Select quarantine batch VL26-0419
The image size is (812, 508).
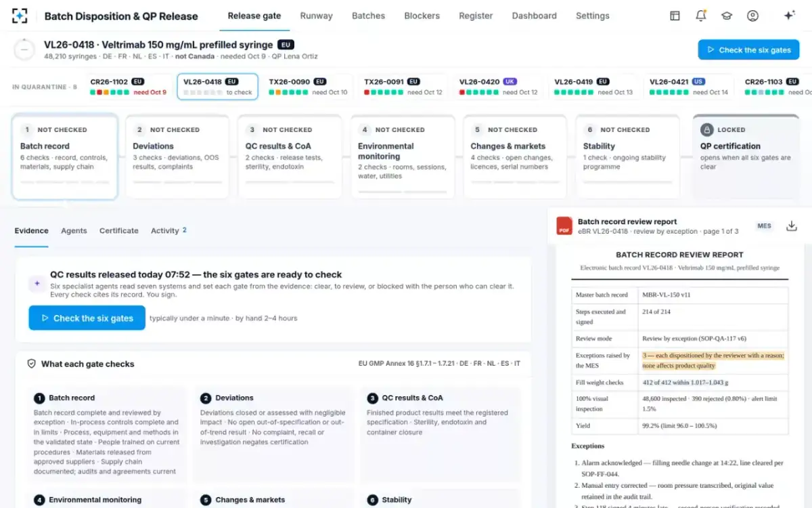pos(593,87)
